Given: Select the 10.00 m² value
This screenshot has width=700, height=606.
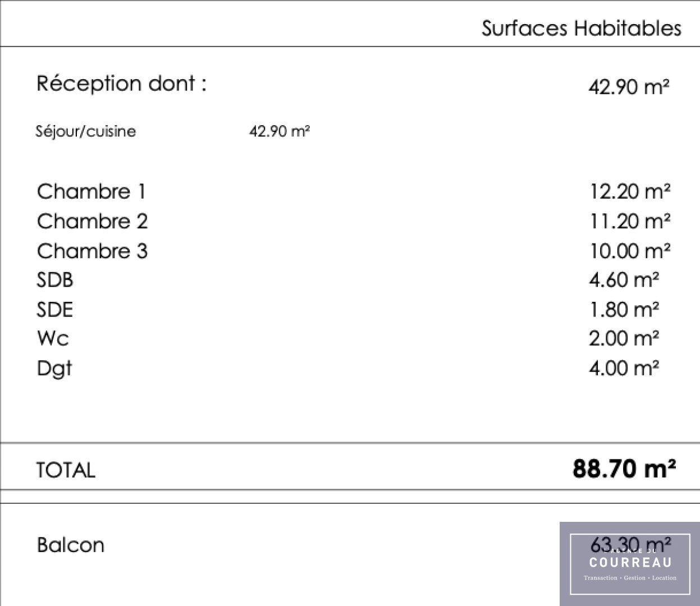Looking at the screenshot, I should (x=629, y=251).
